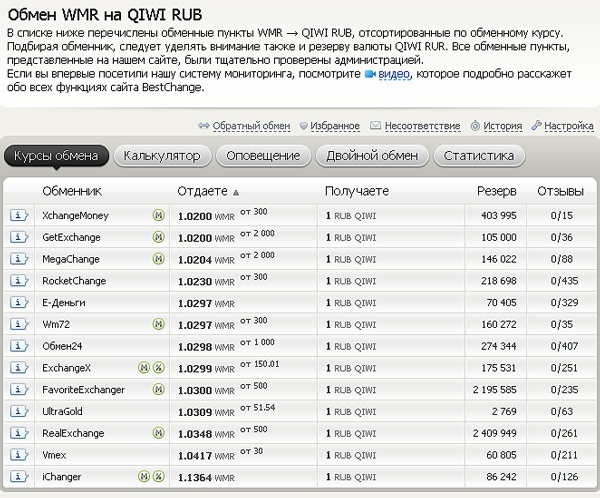Open the История link
Viewport: 600px width, 498px height.
[x=502, y=126]
